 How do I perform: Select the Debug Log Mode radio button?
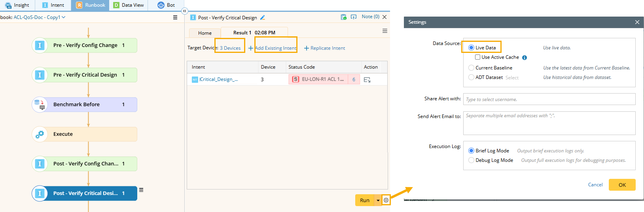[471, 160]
